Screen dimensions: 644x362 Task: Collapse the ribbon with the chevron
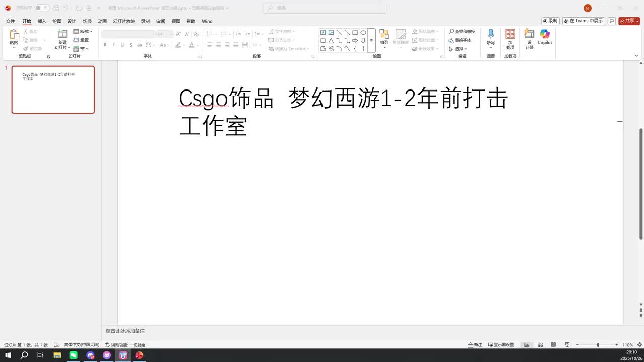tap(636, 56)
